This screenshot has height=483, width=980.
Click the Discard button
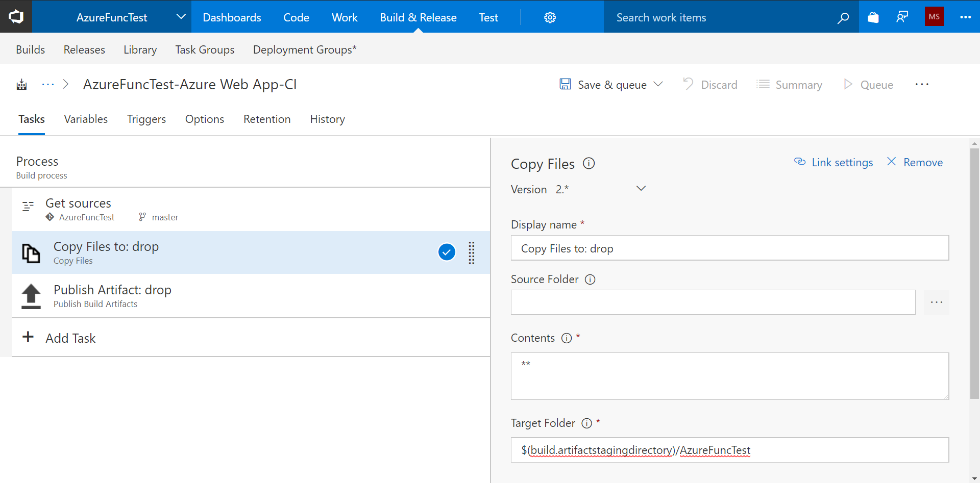click(710, 84)
